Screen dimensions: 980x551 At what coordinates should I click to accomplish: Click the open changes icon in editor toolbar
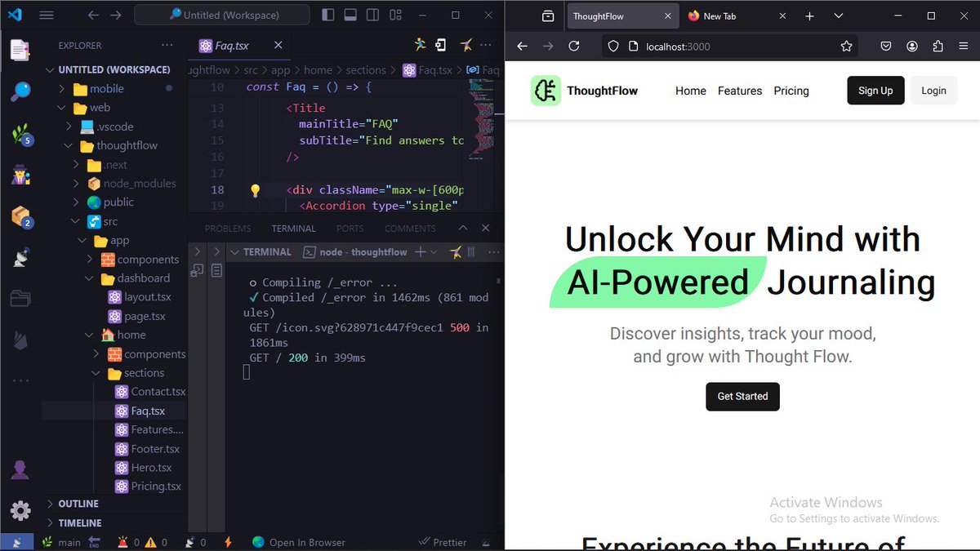[442, 46]
